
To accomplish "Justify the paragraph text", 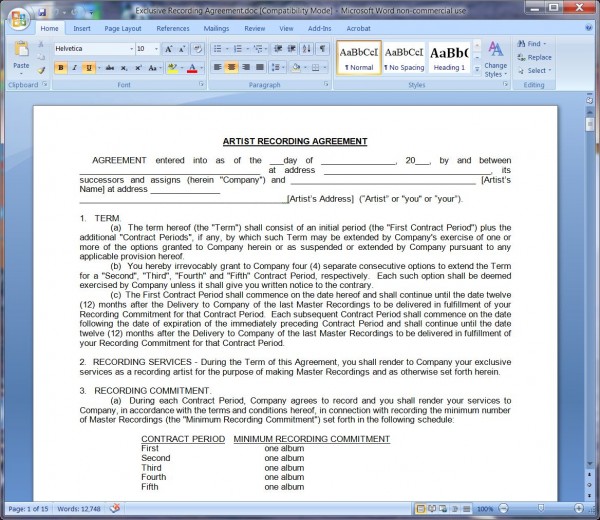I will 260,67.
